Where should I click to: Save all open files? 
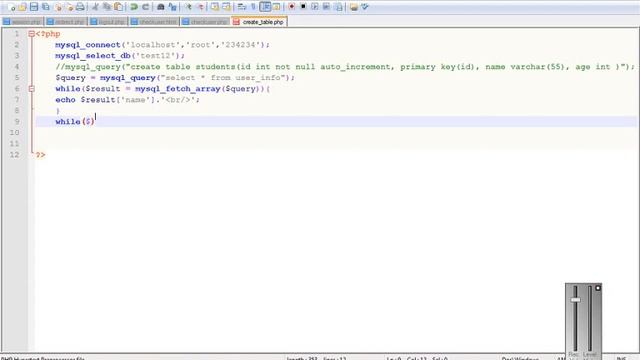46,7
